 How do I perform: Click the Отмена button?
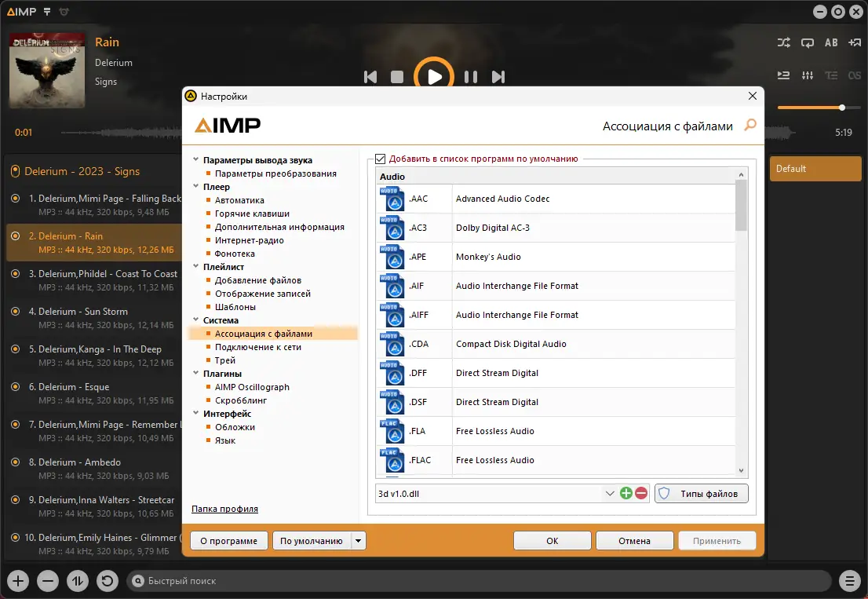(x=634, y=541)
